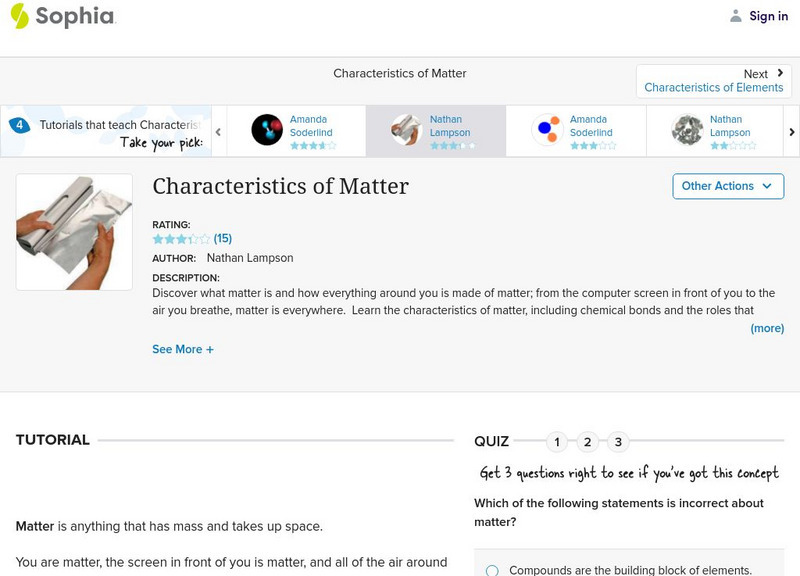This screenshot has width=800, height=576.
Task: Click the Sign in link
Action: pos(768,16)
